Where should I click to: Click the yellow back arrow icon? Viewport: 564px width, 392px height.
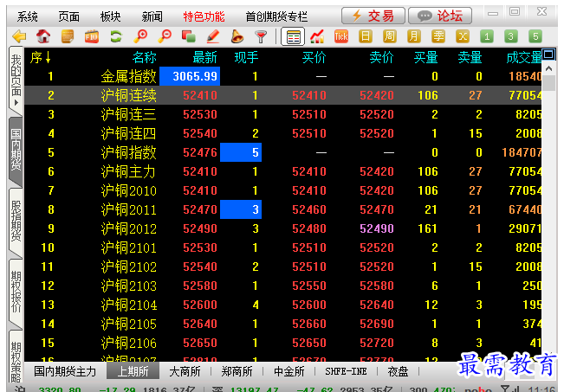click(19, 36)
